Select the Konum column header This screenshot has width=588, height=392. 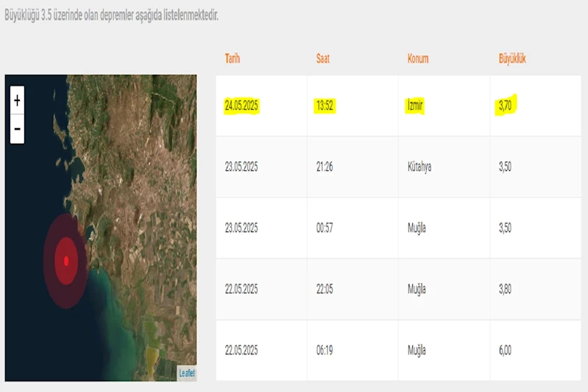(x=418, y=58)
